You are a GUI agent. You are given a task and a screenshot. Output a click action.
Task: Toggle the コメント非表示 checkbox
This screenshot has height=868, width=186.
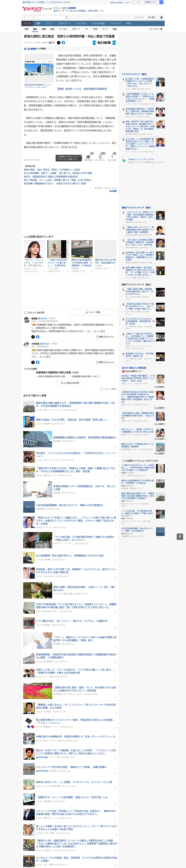point(102,389)
